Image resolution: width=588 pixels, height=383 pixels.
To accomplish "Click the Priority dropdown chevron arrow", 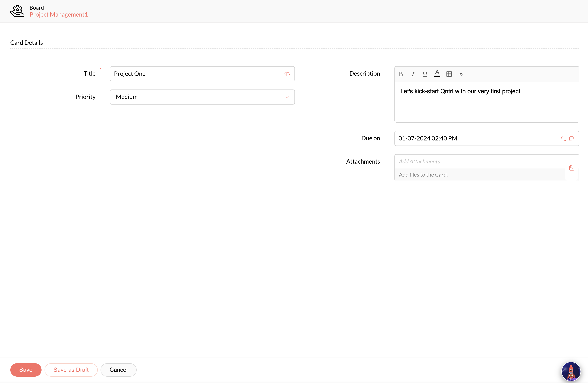I will coord(287,97).
